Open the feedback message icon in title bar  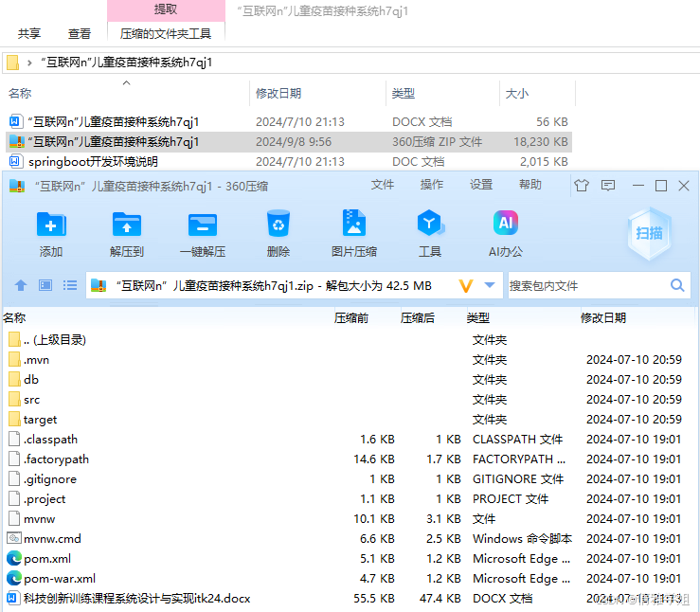pyautogui.click(x=608, y=186)
